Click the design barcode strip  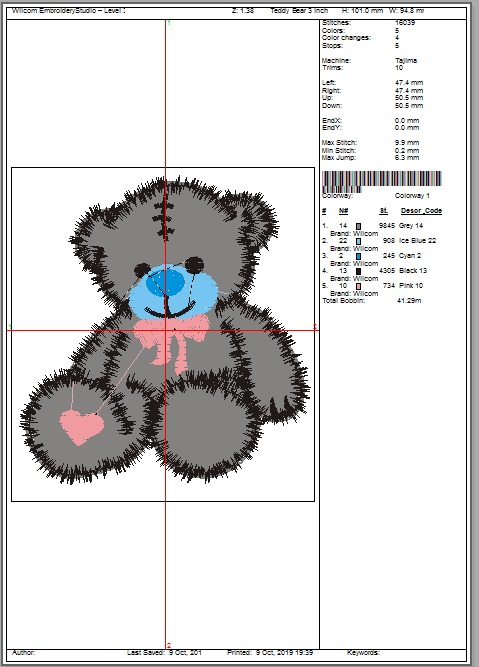click(382, 180)
